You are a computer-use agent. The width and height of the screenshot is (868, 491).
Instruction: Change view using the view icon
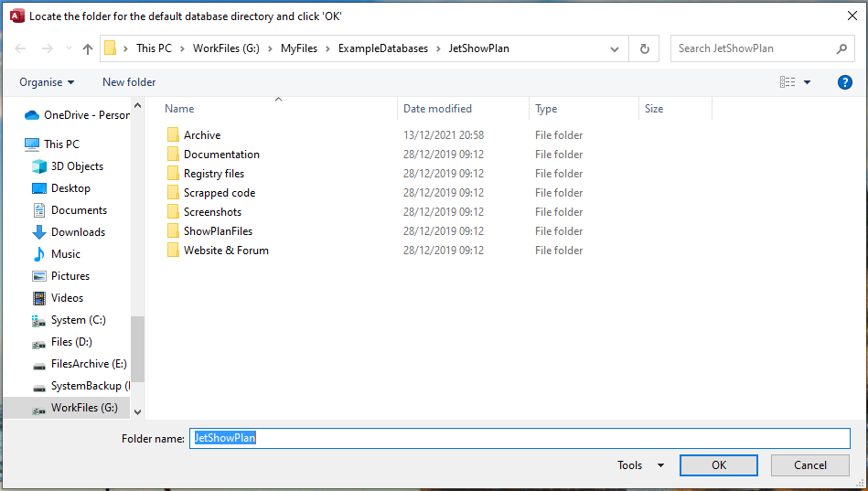788,82
